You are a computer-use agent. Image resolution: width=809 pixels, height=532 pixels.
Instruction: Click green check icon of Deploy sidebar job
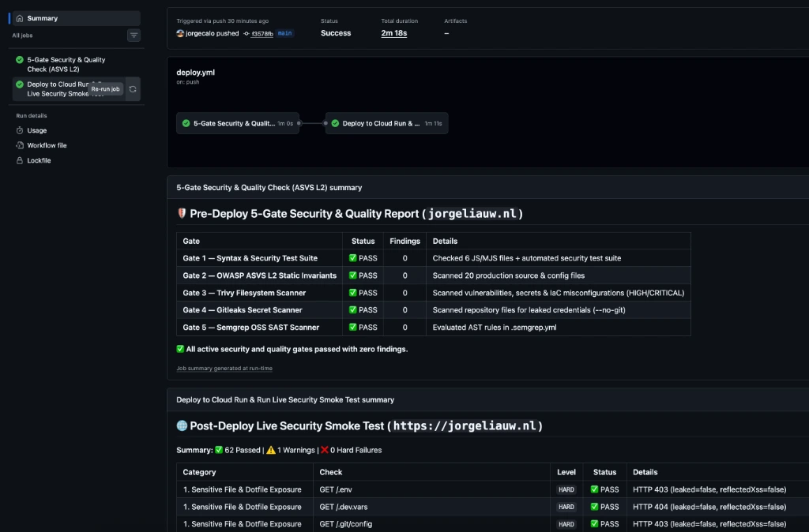pyautogui.click(x=20, y=84)
